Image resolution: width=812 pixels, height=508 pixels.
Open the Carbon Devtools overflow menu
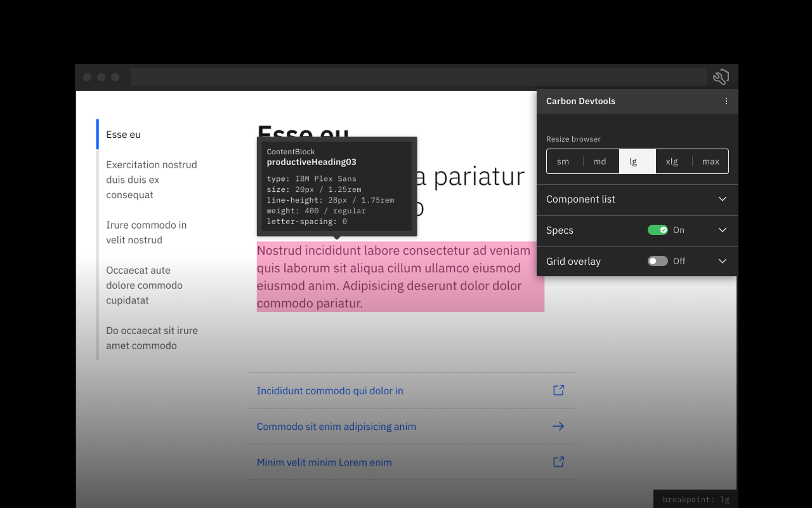[726, 100]
